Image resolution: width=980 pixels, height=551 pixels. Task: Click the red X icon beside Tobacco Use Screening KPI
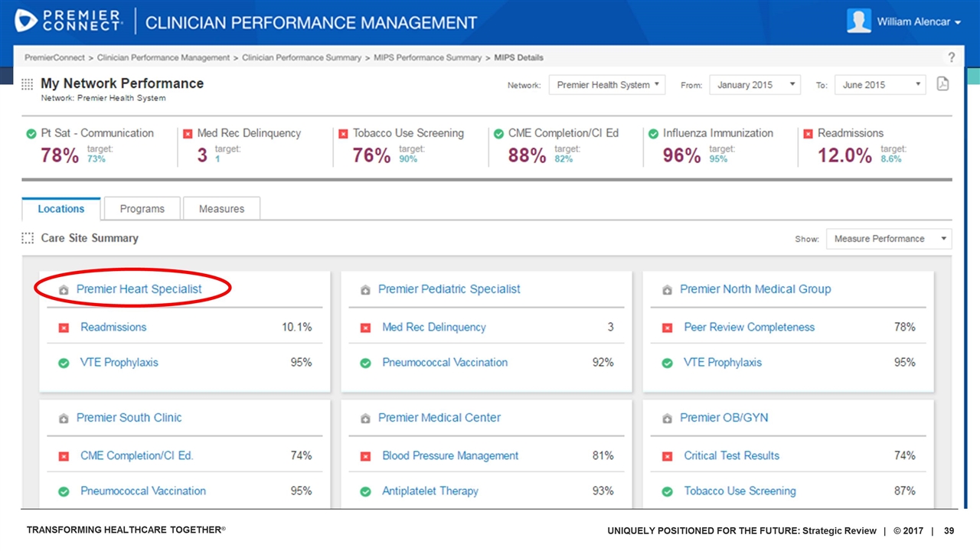pos(343,134)
